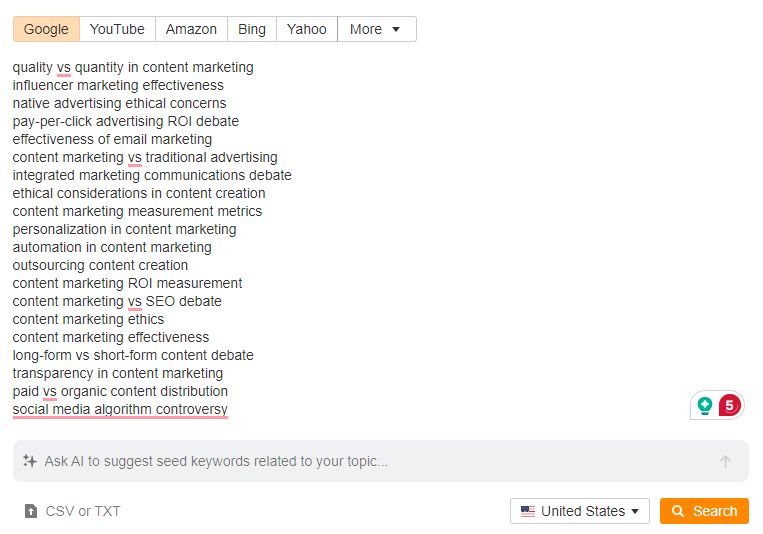The image size is (763, 534).
Task: Click the file upload icon
Action: [31, 511]
